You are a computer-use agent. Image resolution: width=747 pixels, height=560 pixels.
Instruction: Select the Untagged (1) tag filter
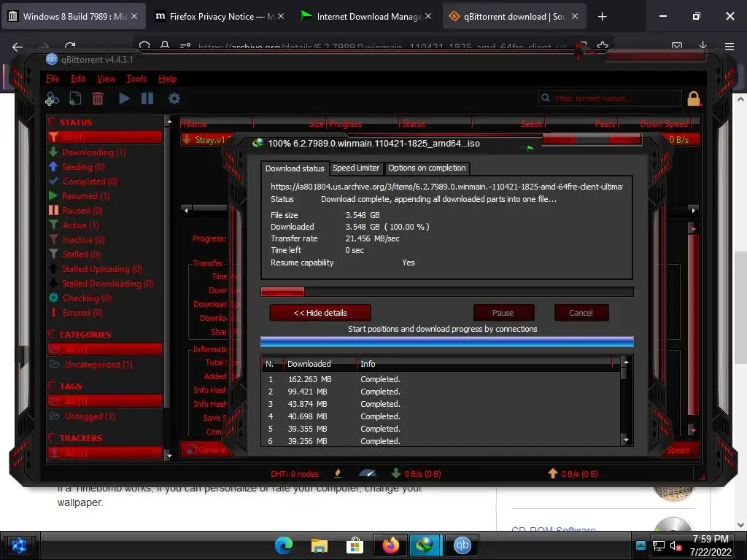[x=90, y=416]
